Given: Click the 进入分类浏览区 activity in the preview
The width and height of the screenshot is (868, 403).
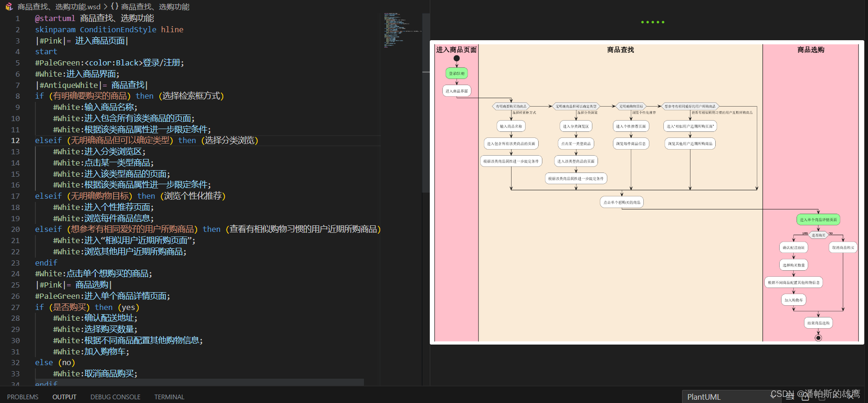Looking at the screenshot, I should [576, 126].
